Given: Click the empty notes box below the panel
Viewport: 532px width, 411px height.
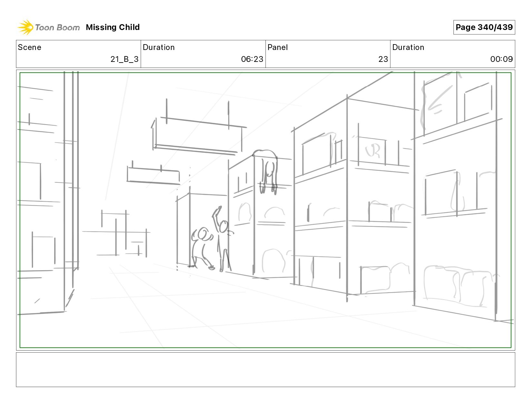Looking at the screenshot, I should (x=265, y=369).
